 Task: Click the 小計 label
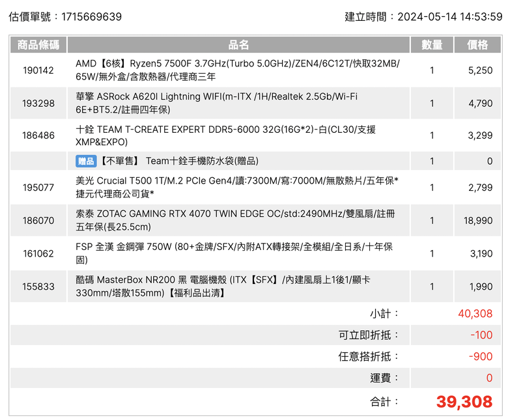click(384, 313)
